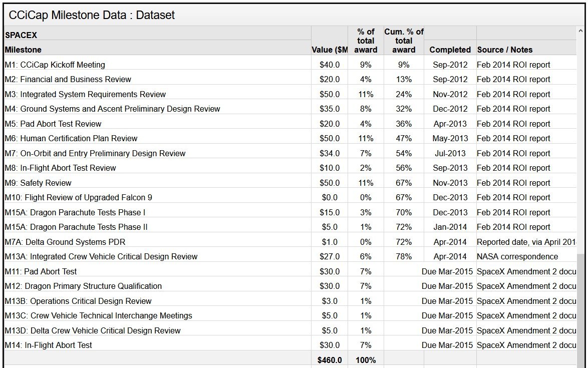
Task: Select 'M13D: Delta Crew Vehicle Critical Design Review'
Action: (x=93, y=330)
